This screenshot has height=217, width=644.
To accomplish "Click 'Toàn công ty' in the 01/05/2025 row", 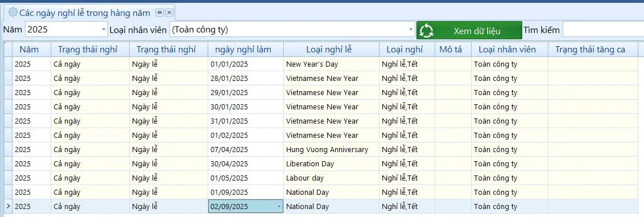I will (x=510, y=178).
